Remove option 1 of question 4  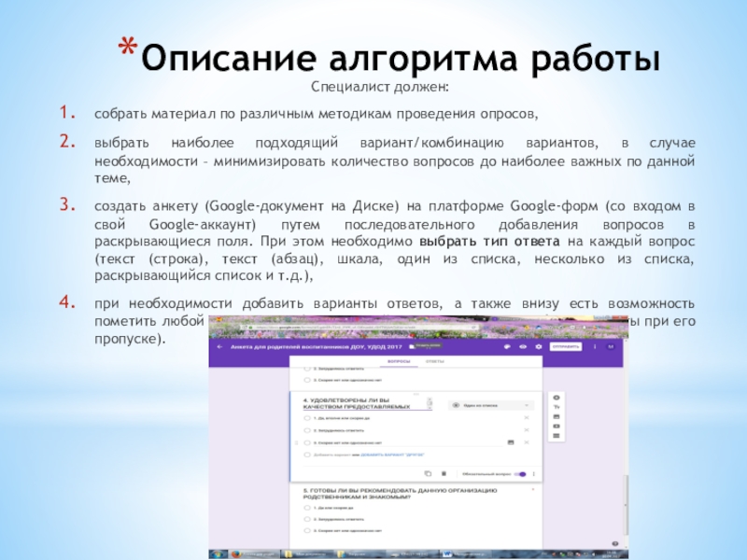tap(527, 417)
